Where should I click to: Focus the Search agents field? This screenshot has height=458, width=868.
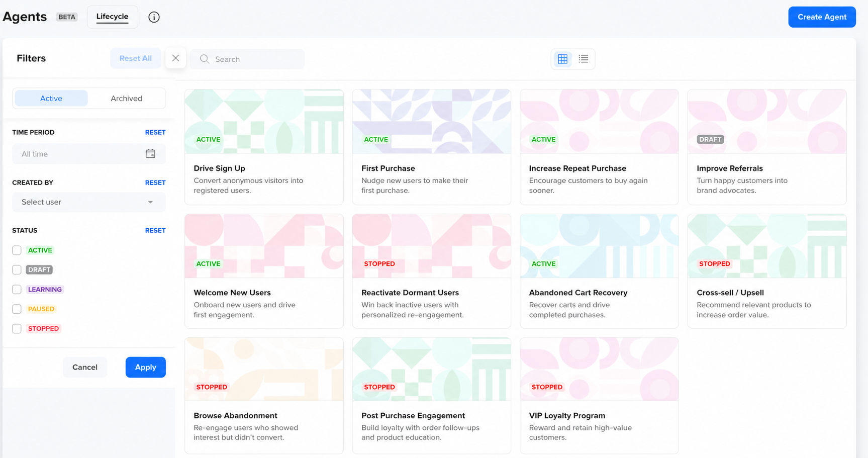coord(247,59)
